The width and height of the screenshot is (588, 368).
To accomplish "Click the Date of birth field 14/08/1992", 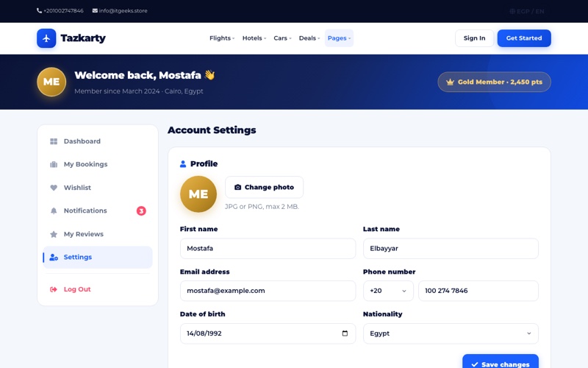I will tap(268, 333).
